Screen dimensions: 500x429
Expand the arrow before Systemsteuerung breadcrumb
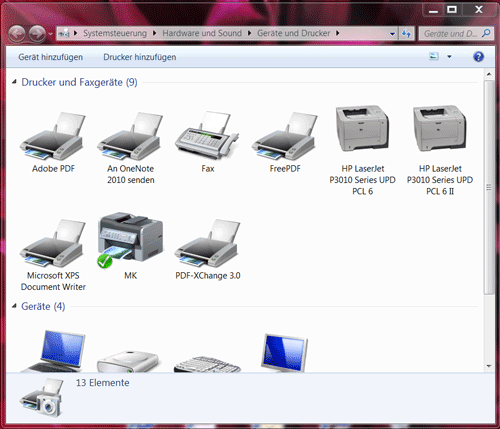point(76,33)
